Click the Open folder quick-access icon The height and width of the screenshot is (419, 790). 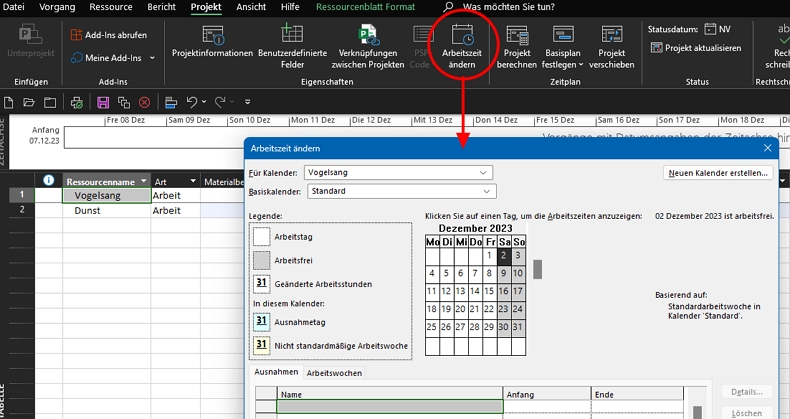(29, 103)
